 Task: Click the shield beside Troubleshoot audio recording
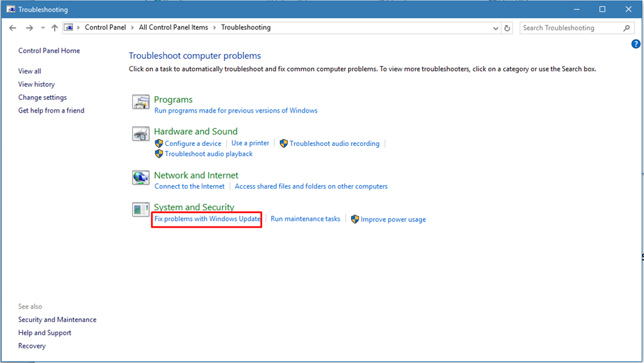point(282,143)
